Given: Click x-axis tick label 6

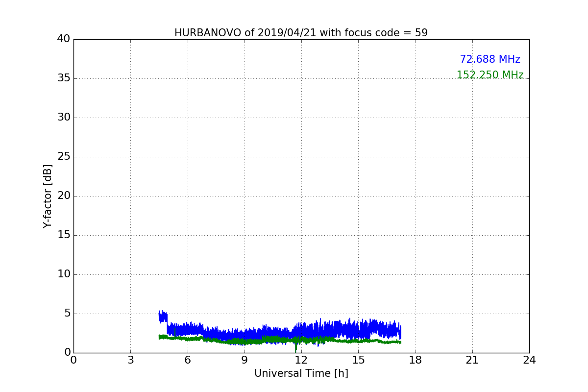Looking at the screenshot, I should pos(188,360).
